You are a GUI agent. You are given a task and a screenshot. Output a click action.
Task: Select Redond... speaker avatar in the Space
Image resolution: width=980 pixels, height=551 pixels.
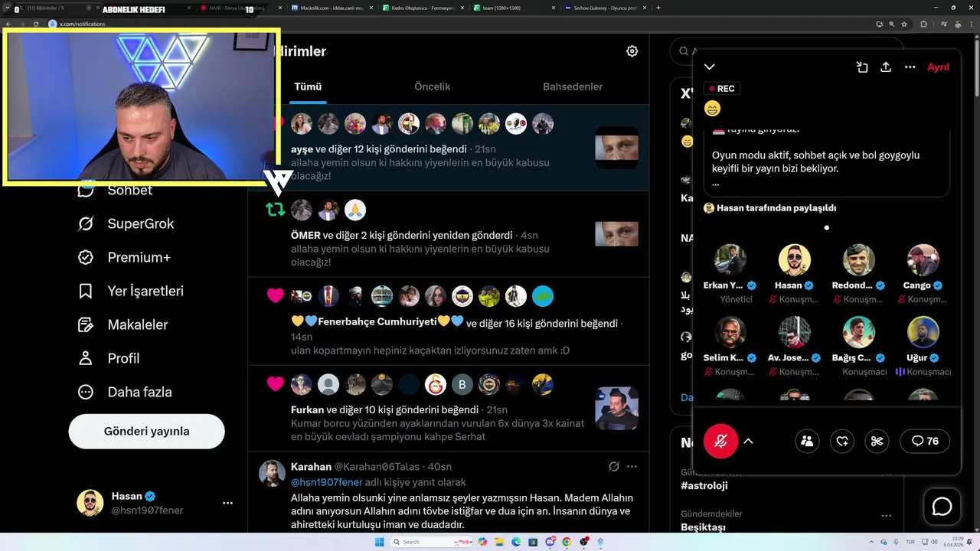pos(859,260)
